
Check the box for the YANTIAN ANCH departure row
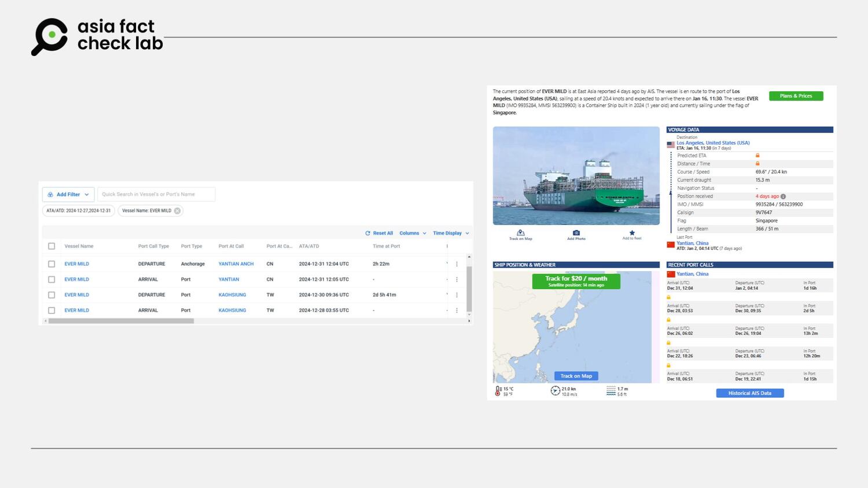pyautogui.click(x=52, y=264)
